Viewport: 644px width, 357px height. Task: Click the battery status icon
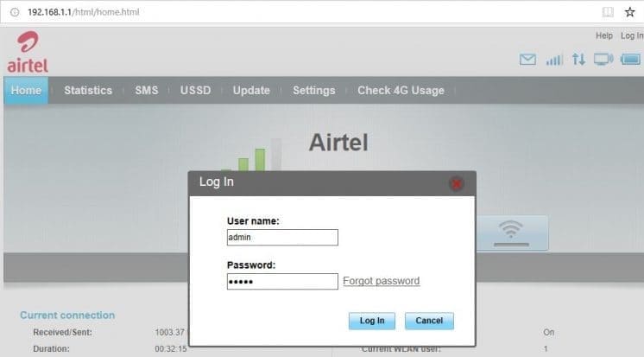[630, 60]
